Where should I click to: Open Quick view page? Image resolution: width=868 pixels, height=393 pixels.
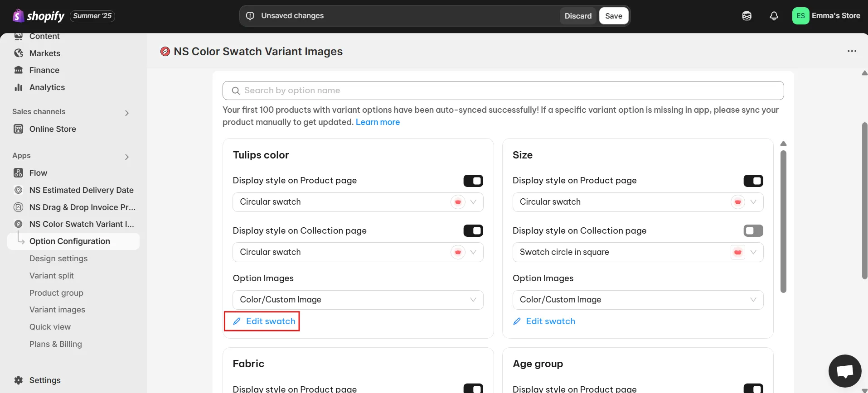[x=50, y=327]
